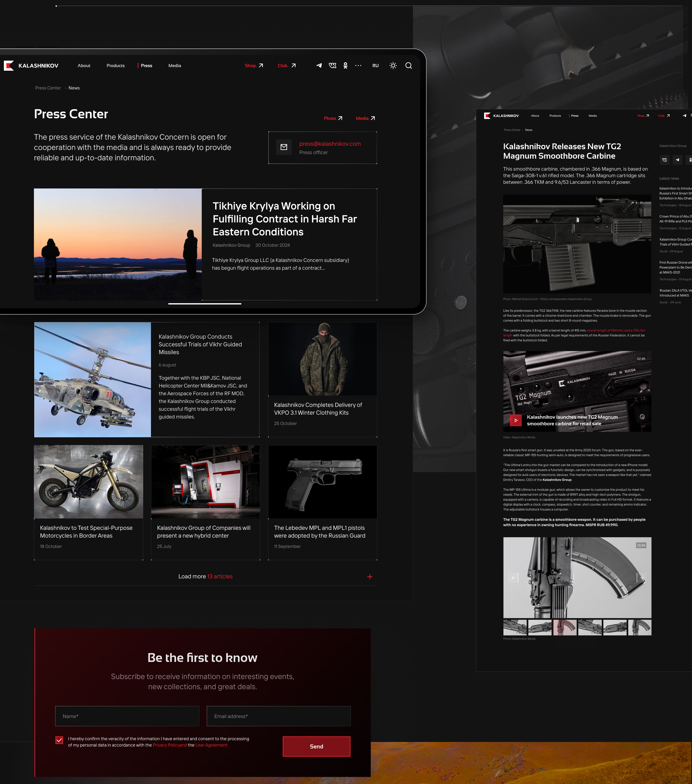Toggle the light/dark theme sun icon
The image size is (692, 784).
click(393, 66)
